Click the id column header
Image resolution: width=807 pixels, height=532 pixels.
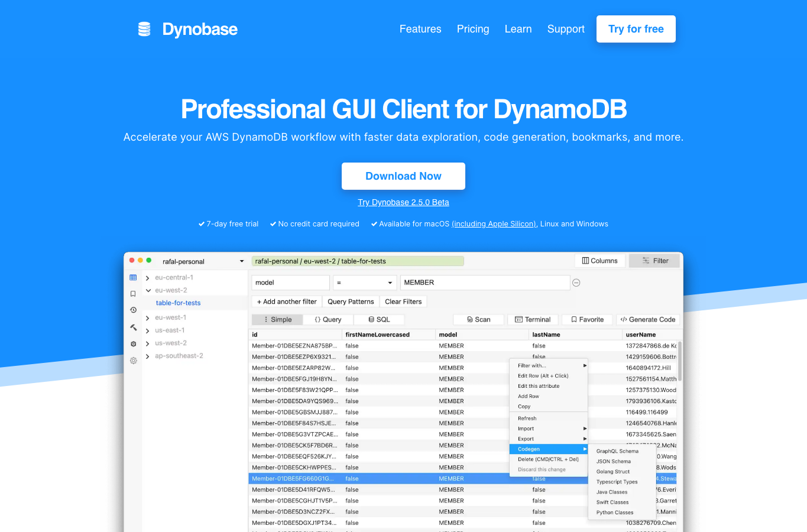(295, 335)
